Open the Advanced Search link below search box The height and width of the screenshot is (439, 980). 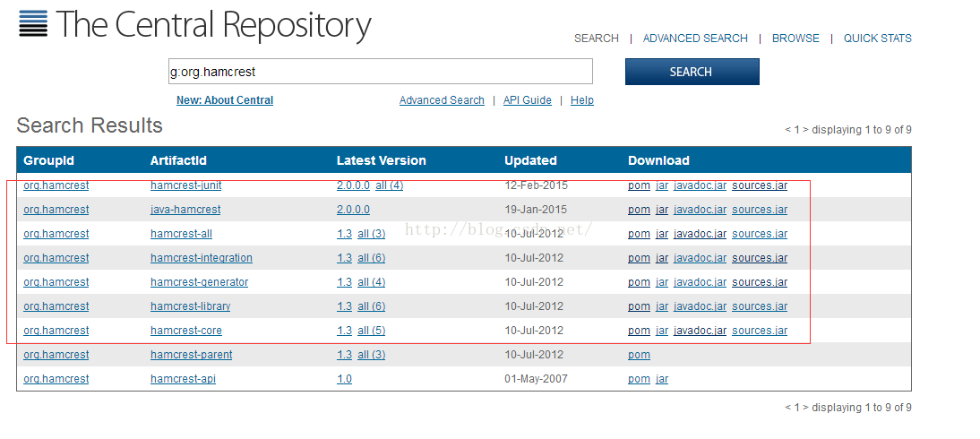[x=442, y=100]
